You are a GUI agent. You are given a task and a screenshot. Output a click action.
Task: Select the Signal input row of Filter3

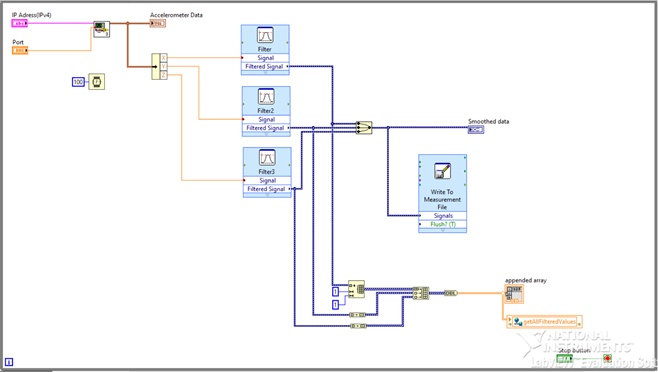point(267,181)
